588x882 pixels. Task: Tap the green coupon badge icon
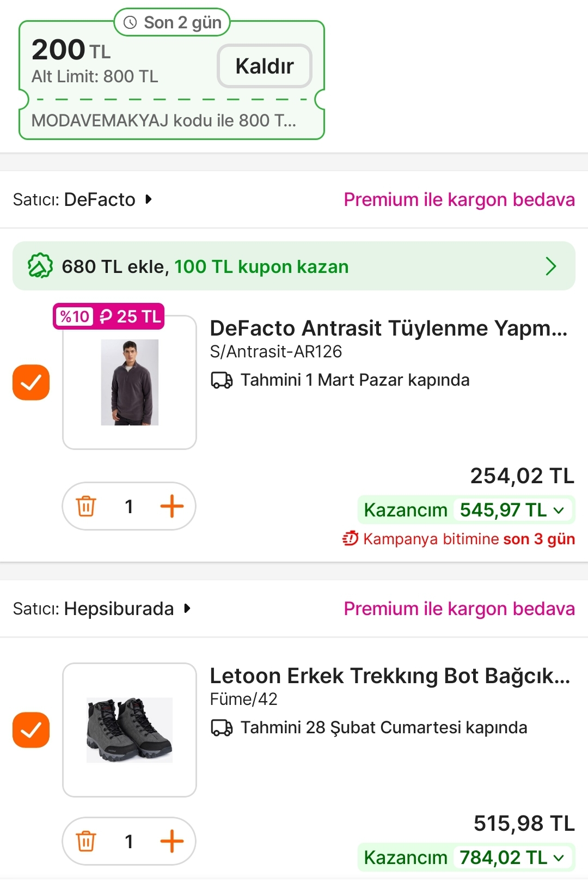[40, 266]
